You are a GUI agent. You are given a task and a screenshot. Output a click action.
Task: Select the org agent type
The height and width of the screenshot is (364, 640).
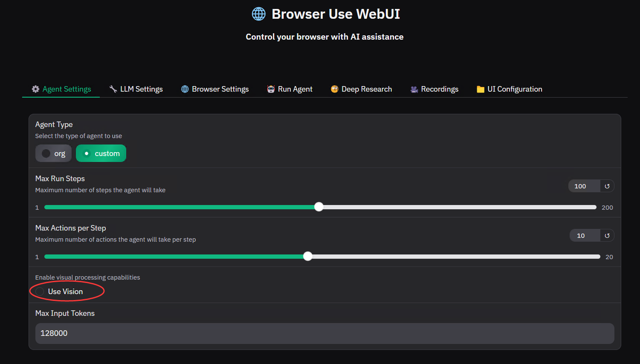click(53, 153)
